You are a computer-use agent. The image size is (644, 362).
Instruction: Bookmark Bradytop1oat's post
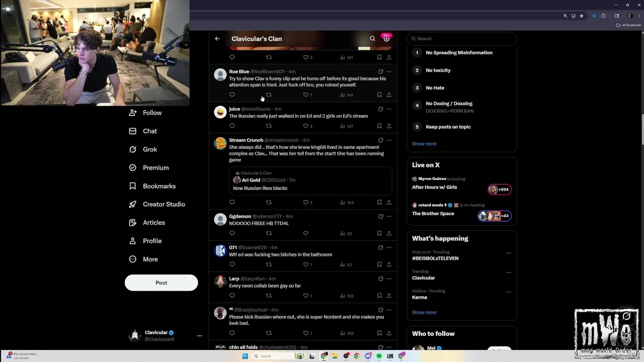pos(379,333)
